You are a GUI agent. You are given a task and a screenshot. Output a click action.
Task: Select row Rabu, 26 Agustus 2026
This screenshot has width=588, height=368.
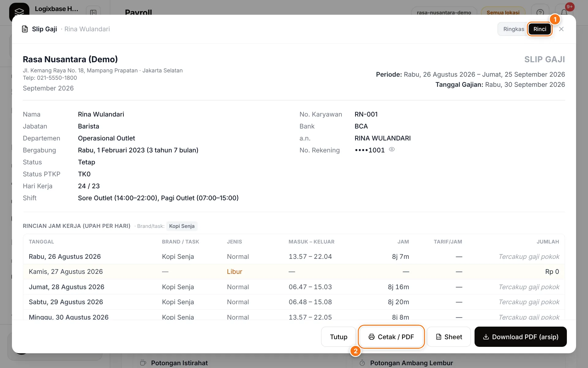294,257
